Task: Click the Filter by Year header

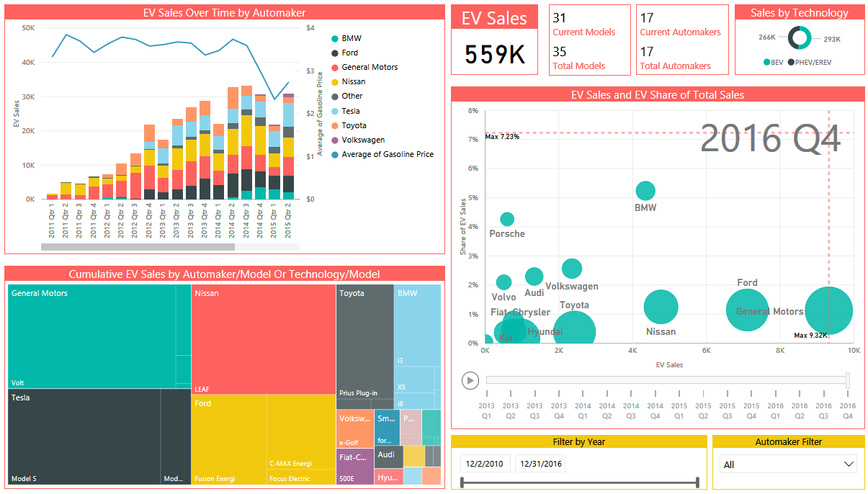Action: pyautogui.click(x=579, y=441)
